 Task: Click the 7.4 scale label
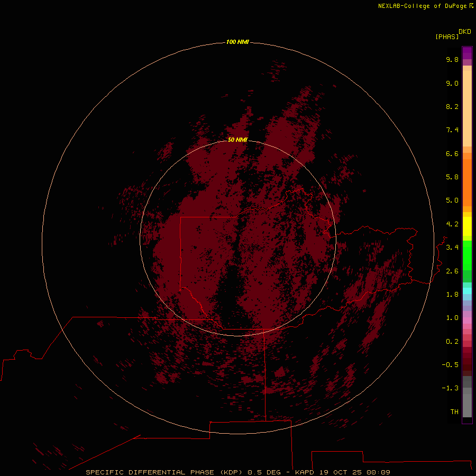(452, 130)
